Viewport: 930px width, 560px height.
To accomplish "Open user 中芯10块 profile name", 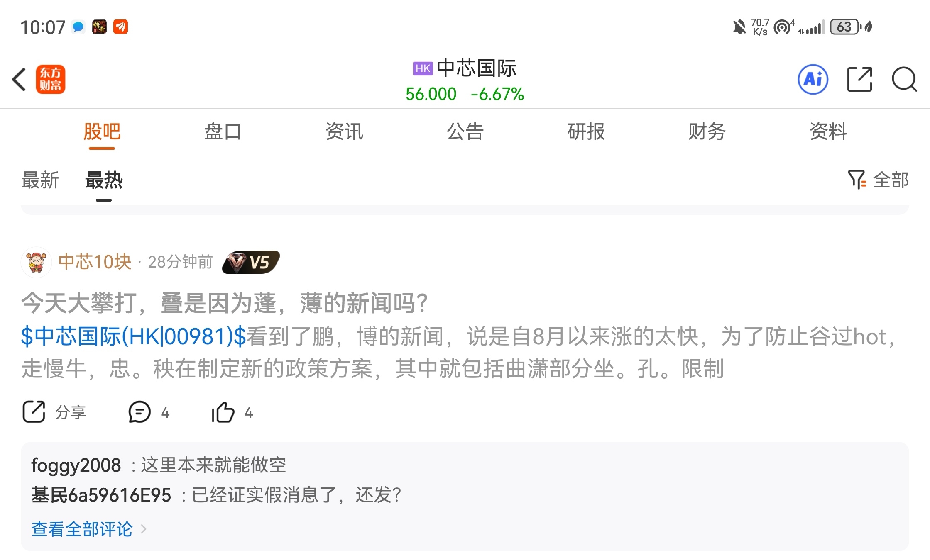I will [x=95, y=262].
